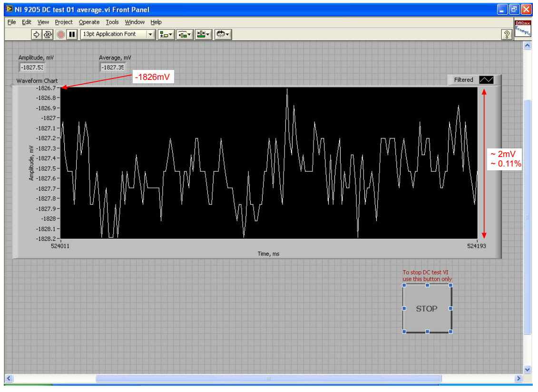This screenshot has height=392, width=538.
Task: Open the Align Objects dropdown
Action: [166, 34]
